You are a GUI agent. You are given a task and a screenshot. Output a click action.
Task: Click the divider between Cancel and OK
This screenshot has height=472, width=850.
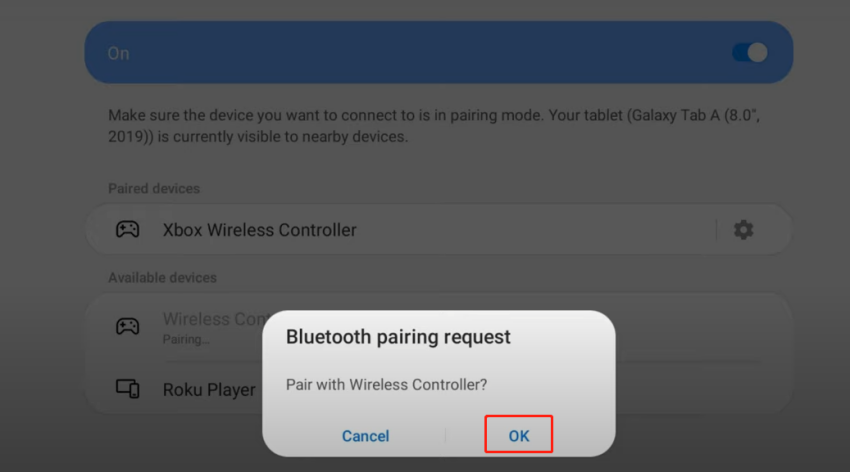(x=445, y=436)
